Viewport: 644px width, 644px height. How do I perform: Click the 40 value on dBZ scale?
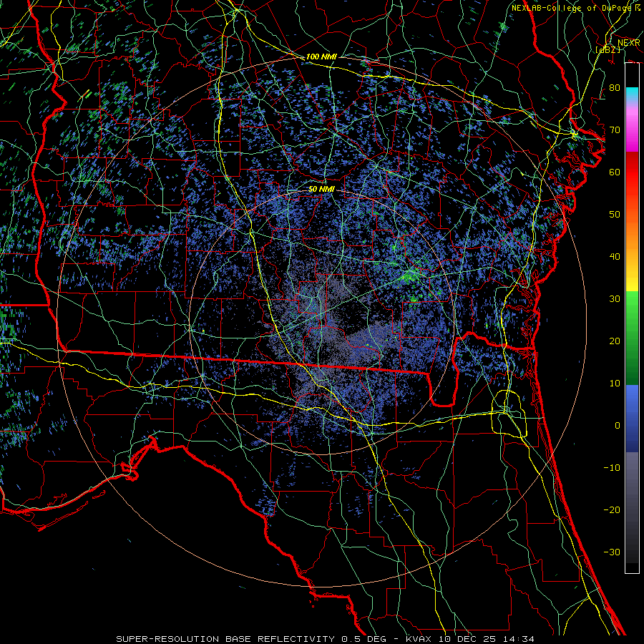pyautogui.click(x=615, y=257)
